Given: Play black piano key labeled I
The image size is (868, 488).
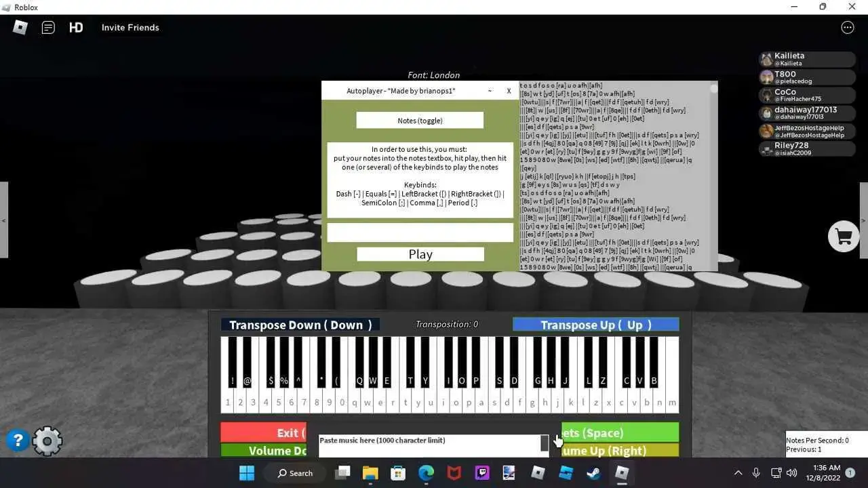Looking at the screenshot, I should pyautogui.click(x=448, y=362).
